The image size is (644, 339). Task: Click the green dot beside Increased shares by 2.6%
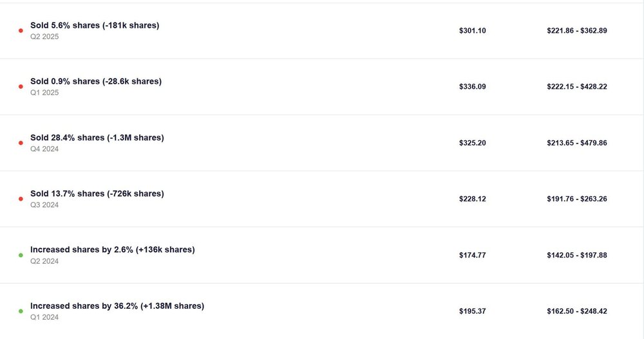[x=21, y=255]
